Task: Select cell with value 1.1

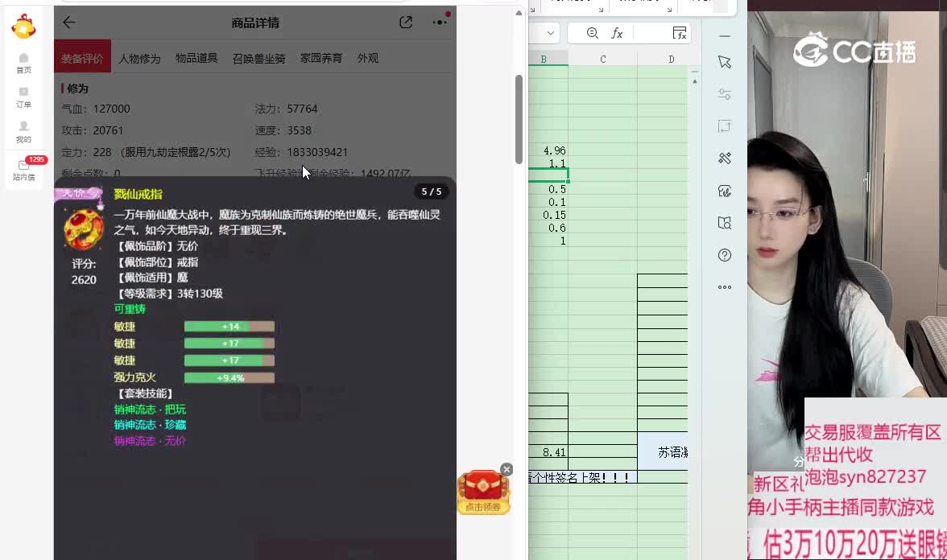Action: 548,163
